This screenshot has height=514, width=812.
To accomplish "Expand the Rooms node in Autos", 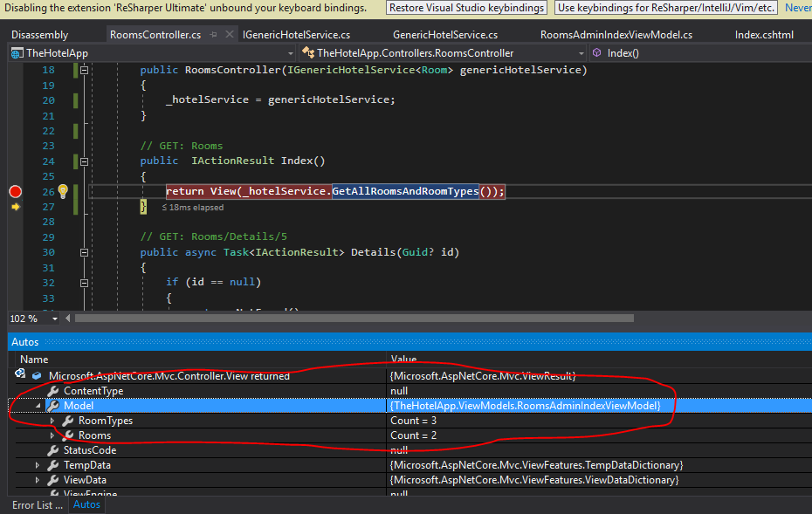I will click(x=52, y=435).
